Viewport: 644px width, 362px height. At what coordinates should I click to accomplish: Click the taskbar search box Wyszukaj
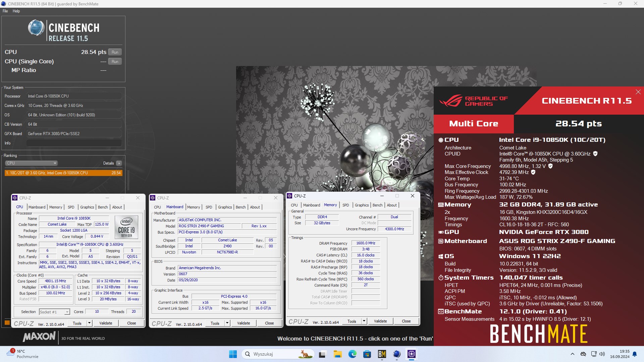click(x=278, y=354)
